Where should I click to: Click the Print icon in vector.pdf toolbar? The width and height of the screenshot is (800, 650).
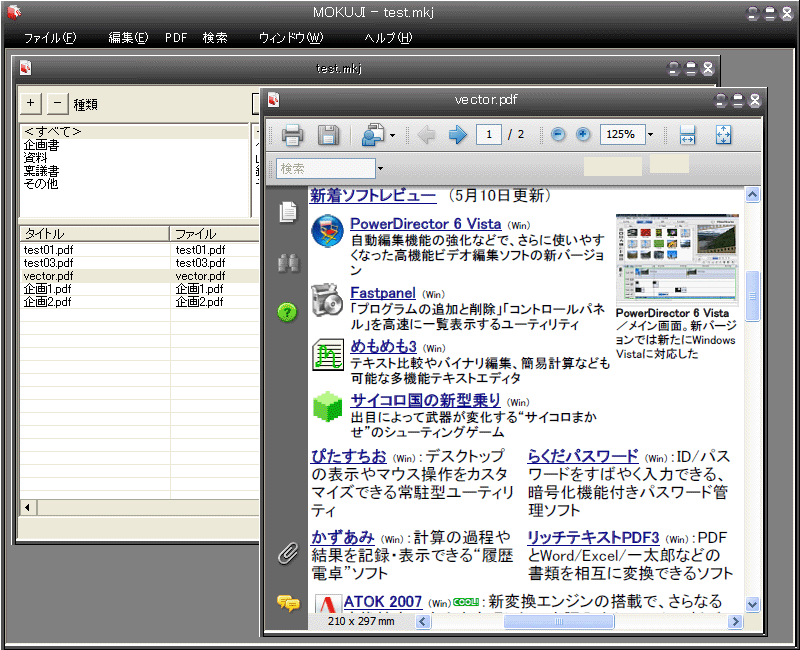tap(292, 135)
